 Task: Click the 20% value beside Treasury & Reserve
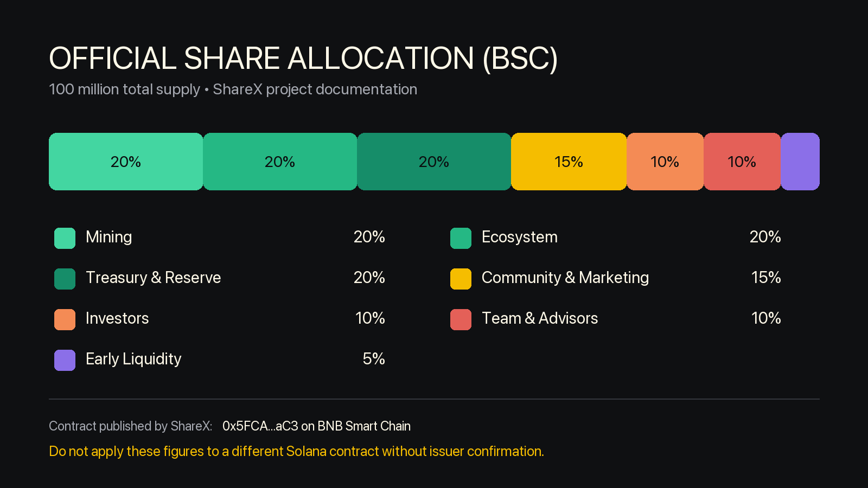[x=369, y=278]
